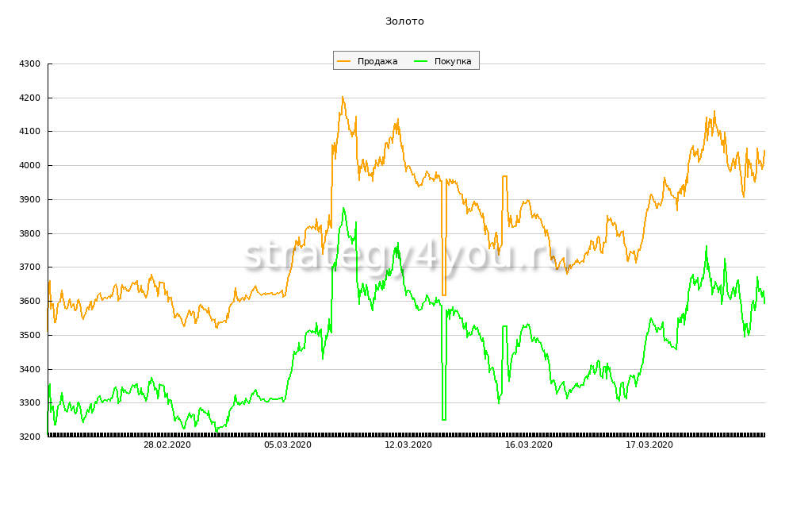The width and height of the screenshot is (812, 508).
Task: Click the 4000 value on the Y axis
Action: click(29, 165)
